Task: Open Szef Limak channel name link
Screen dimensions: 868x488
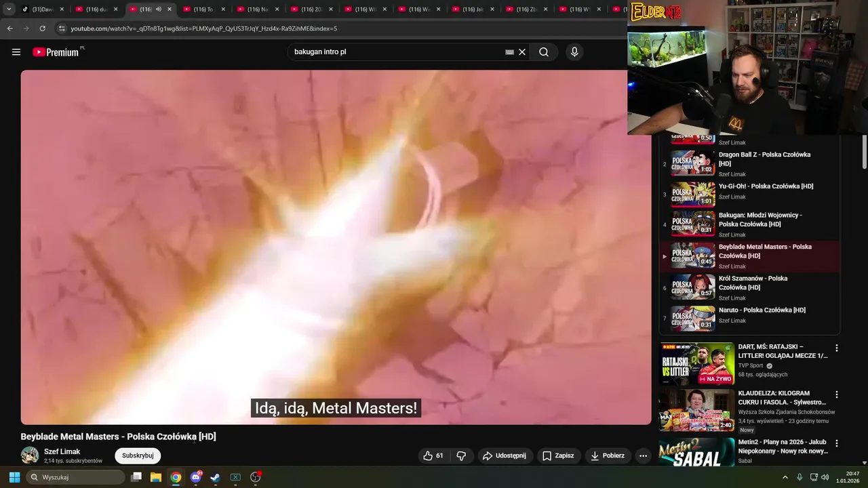Action: pyautogui.click(x=62, y=451)
